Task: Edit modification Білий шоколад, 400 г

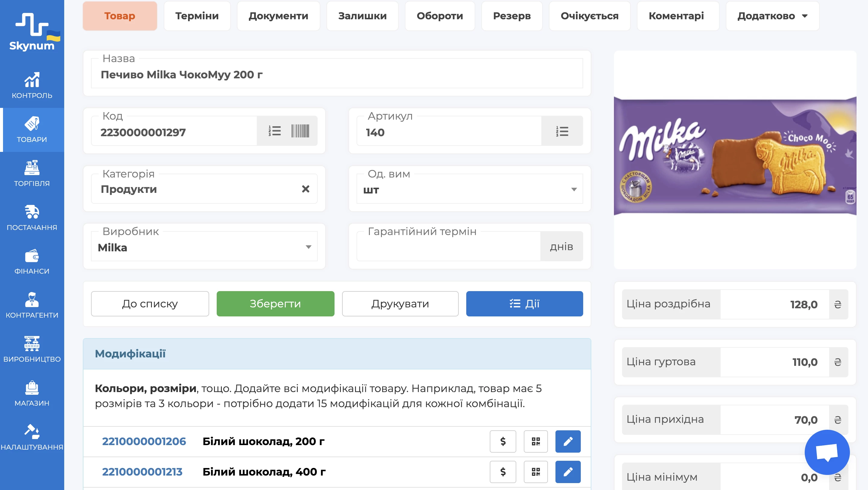Action: pyautogui.click(x=568, y=472)
